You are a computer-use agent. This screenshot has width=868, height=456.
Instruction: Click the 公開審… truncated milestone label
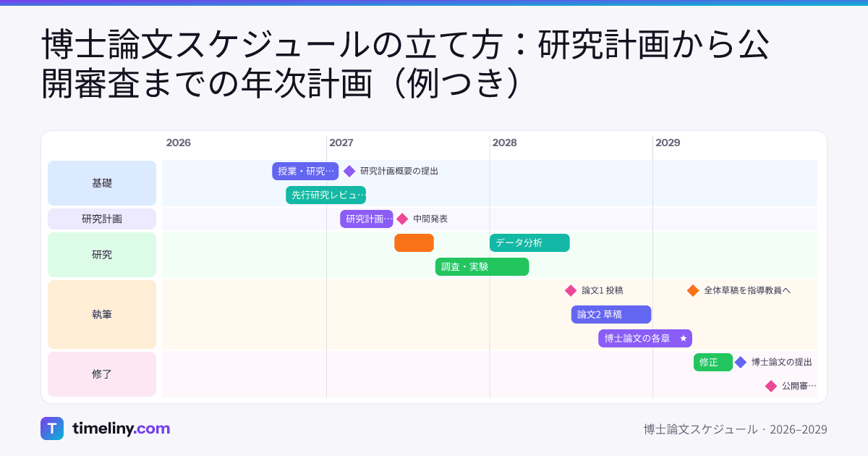799,386
